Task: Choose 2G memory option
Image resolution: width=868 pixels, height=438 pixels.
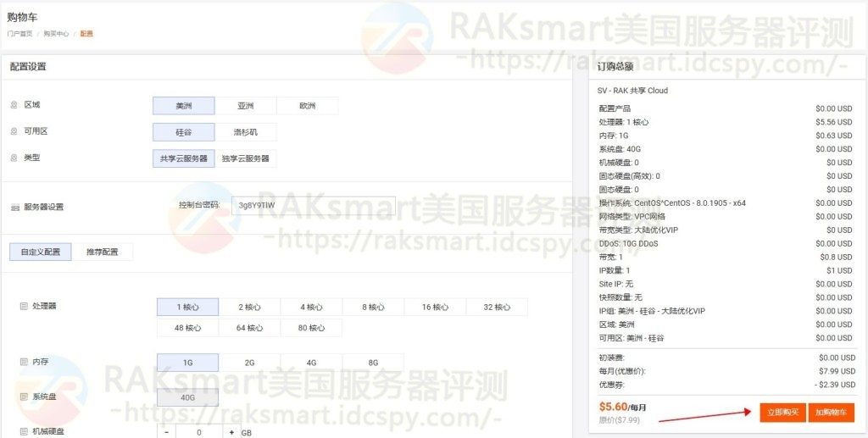Action: [250, 363]
